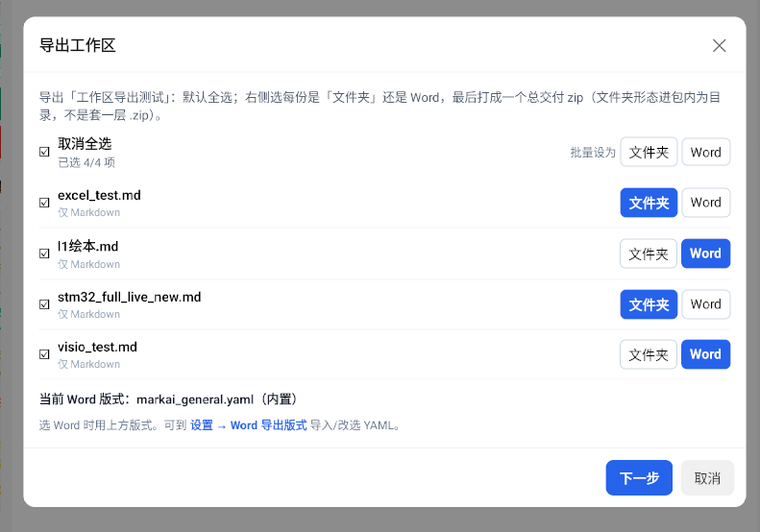Click the 取消全选 label
This screenshot has height=532, width=760.
(85, 143)
